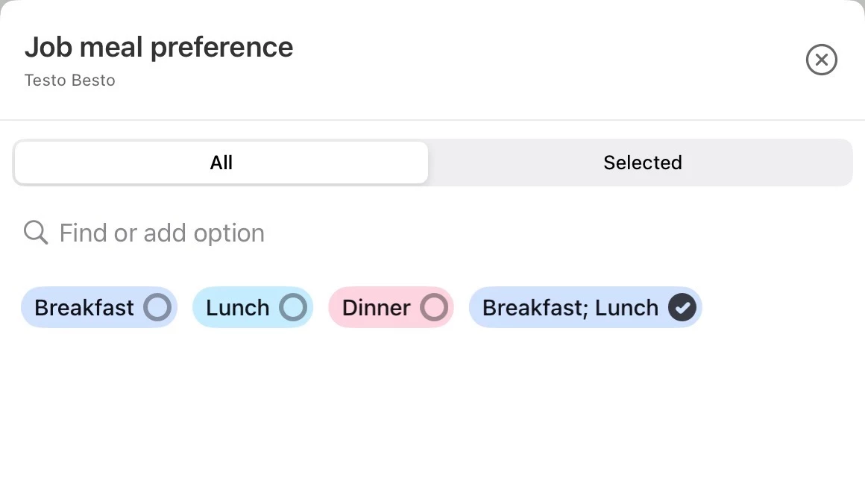Click the "Dinner" chip label text
Image resolution: width=865 pixels, height=504 pixels.
[376, 308]
